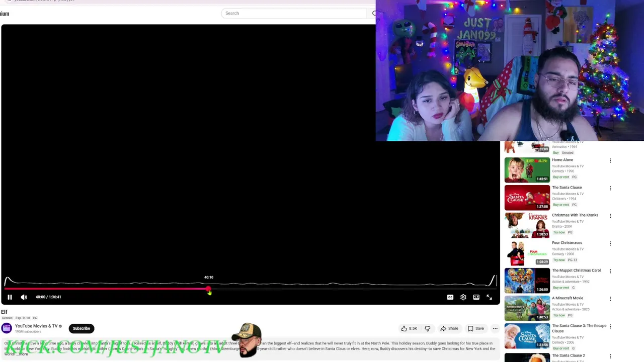Expand description with ...more link
644x362 pixels.
pyautogui.click(x=22, y=354)
